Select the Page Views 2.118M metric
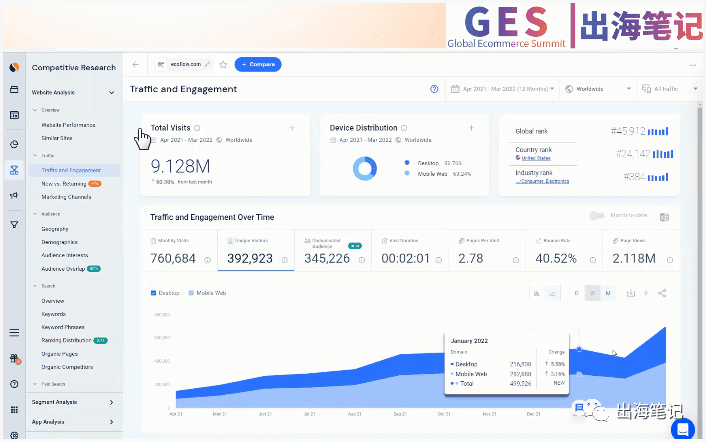 point(641,250)
